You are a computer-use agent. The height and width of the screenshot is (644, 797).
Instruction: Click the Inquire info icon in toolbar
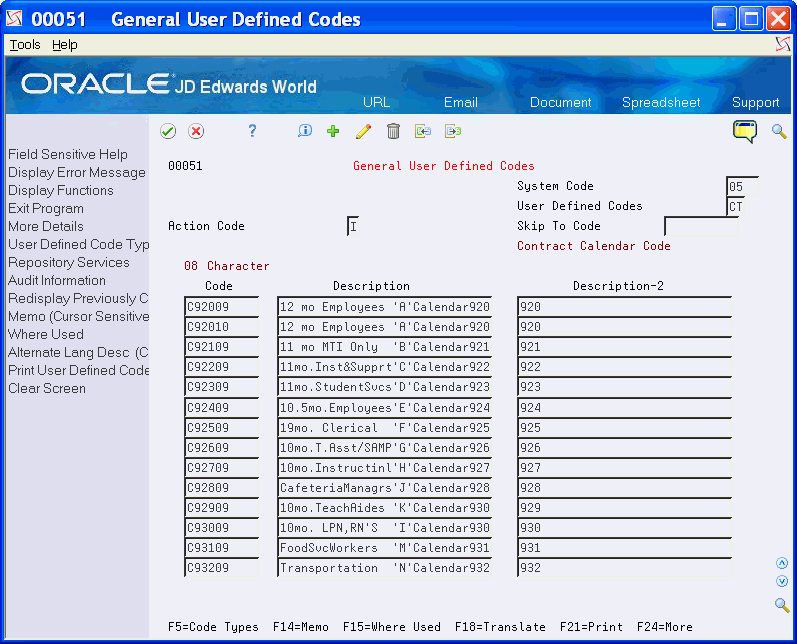tap(304, 131)
